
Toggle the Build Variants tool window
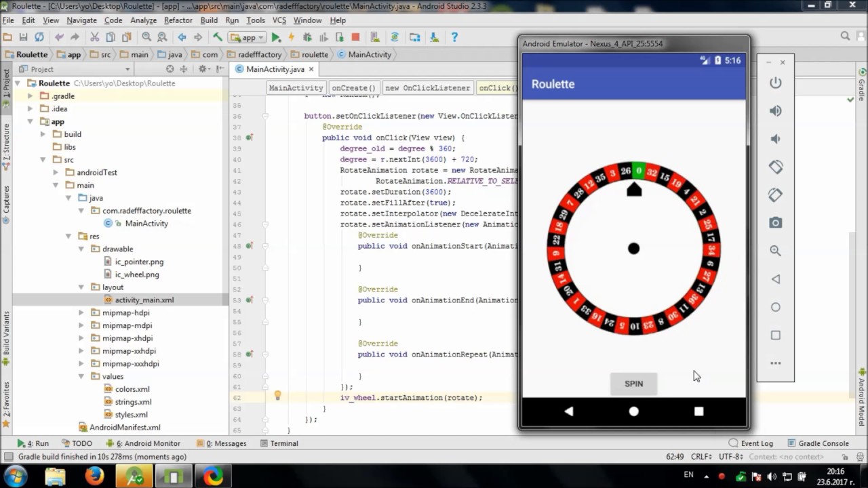pyautogui.click(x=6, y=334)
